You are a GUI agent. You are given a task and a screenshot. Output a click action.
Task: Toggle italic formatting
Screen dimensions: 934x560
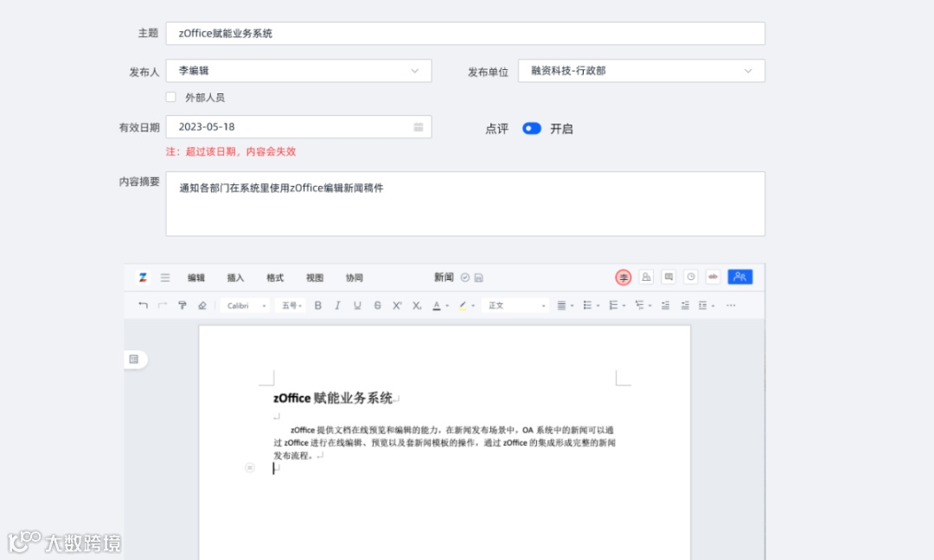click(338, 305)
